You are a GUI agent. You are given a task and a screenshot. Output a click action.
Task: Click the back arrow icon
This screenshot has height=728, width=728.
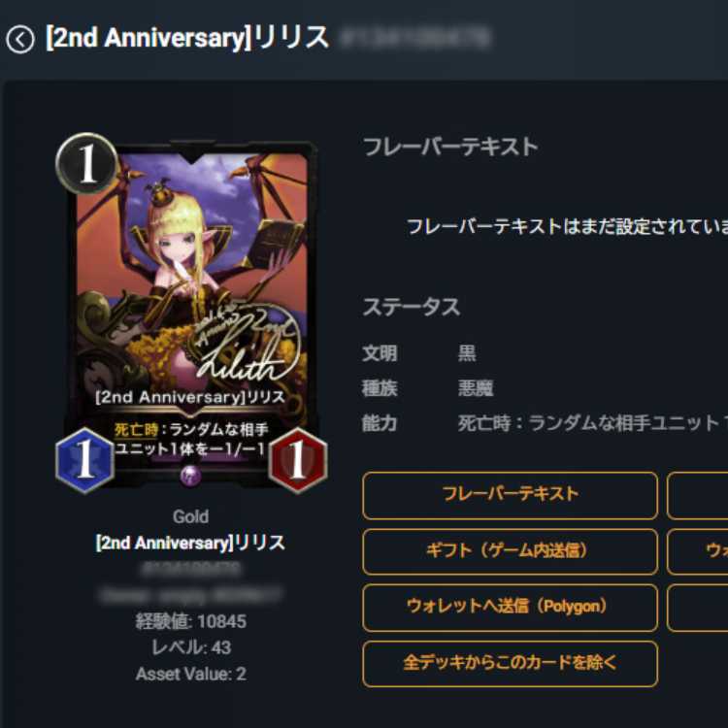tap(20, 40)
